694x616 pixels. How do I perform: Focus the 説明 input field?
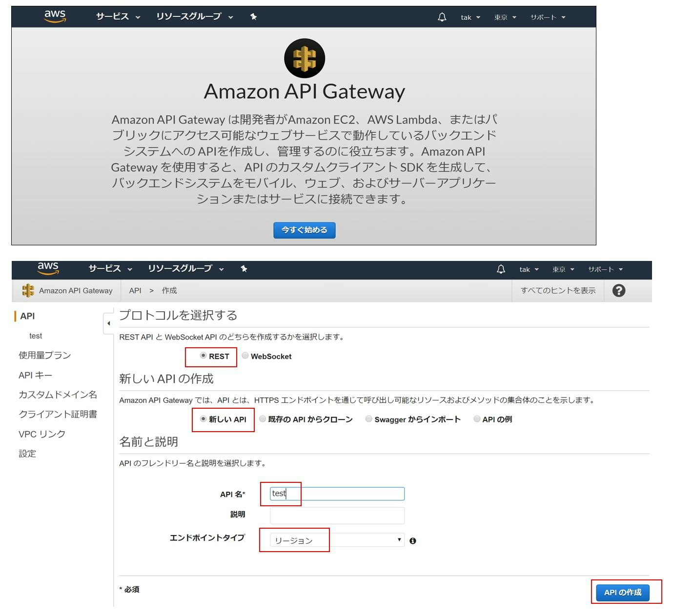tap(337, 516)
